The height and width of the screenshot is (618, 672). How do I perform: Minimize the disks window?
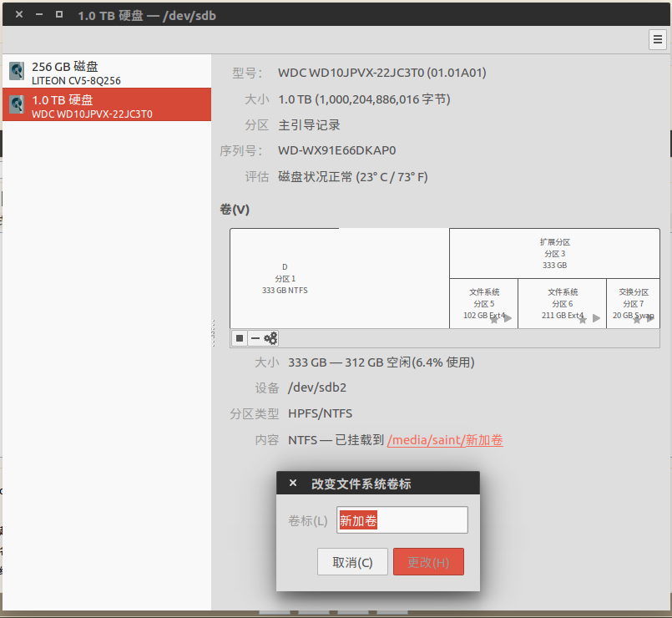point(39,14)
